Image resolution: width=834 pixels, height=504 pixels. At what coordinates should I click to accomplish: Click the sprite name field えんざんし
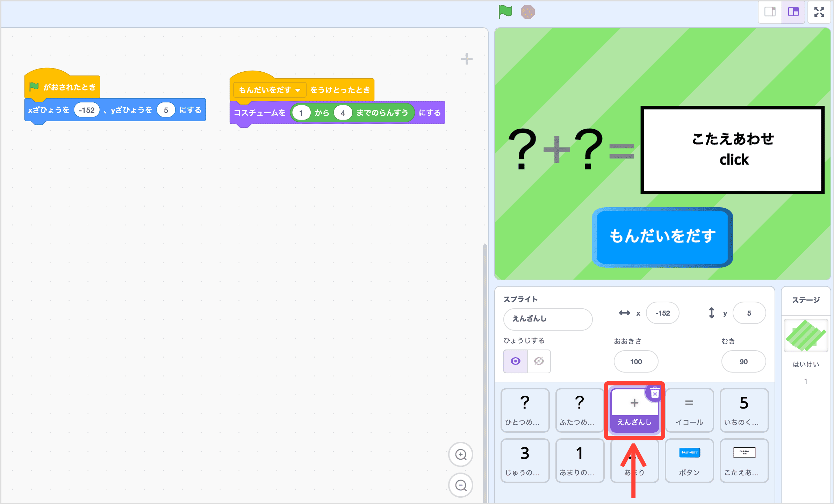pos(548,319)
